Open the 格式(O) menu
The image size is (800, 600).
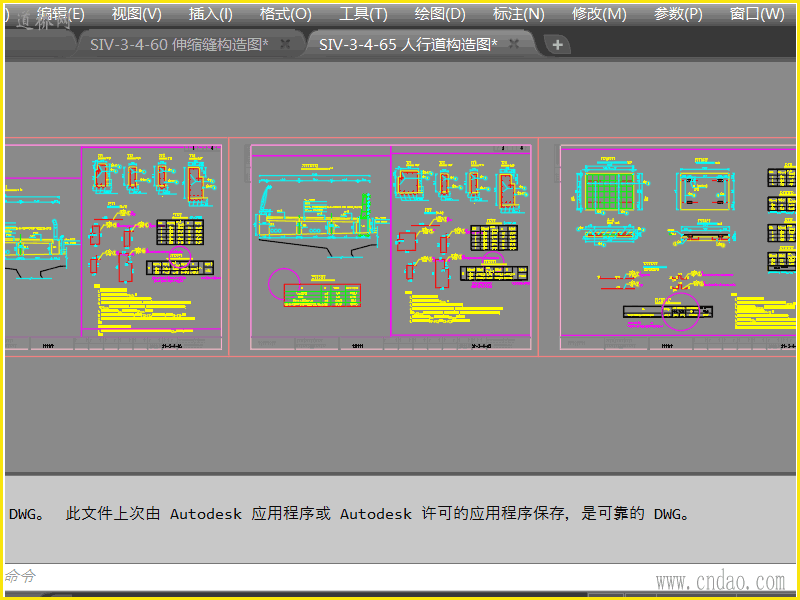tap(285, 14)
